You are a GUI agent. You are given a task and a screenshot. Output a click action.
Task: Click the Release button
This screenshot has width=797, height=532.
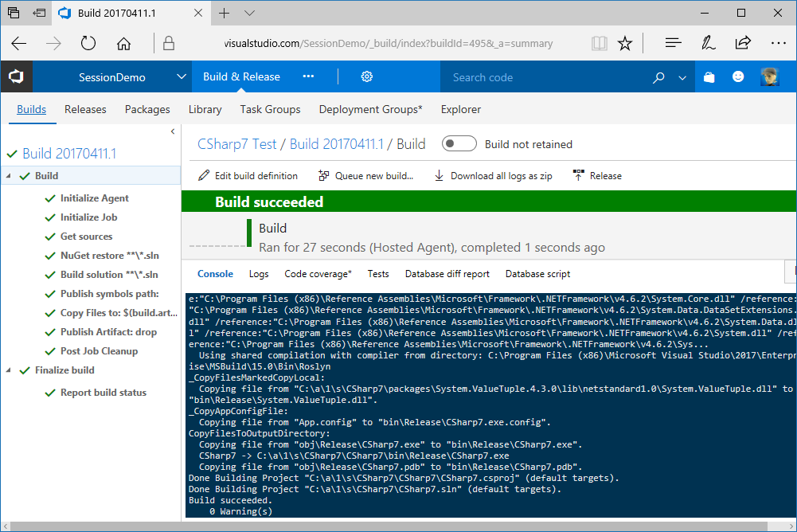[597, 176]
